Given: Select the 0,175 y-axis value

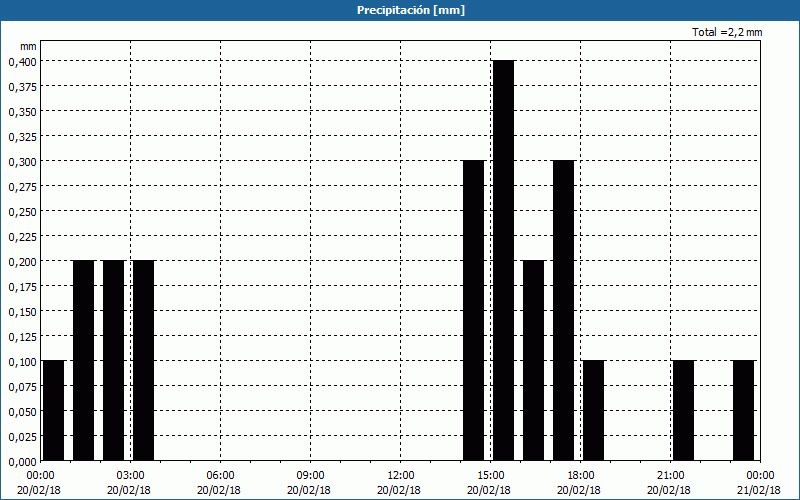Looking at the screenshot, I should point(22,287).
